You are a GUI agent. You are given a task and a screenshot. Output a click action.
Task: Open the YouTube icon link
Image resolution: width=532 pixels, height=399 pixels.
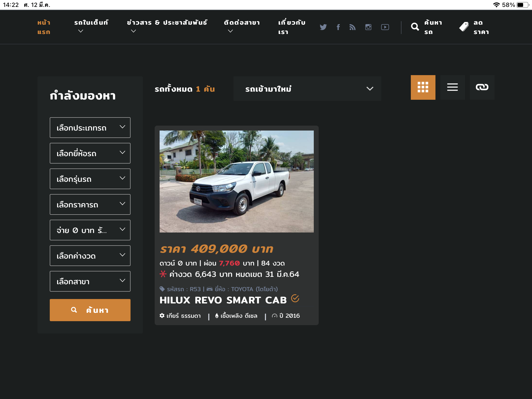point(385,27)
